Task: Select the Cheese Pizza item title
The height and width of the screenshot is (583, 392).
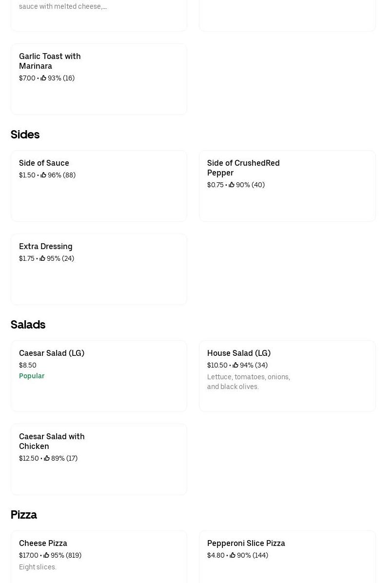Action: pos(43,543)
